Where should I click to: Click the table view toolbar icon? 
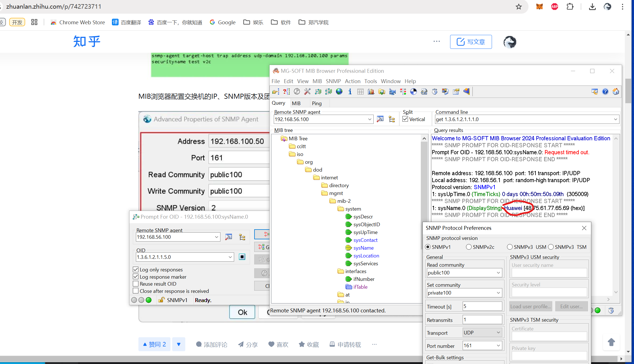tap(360, 91)
